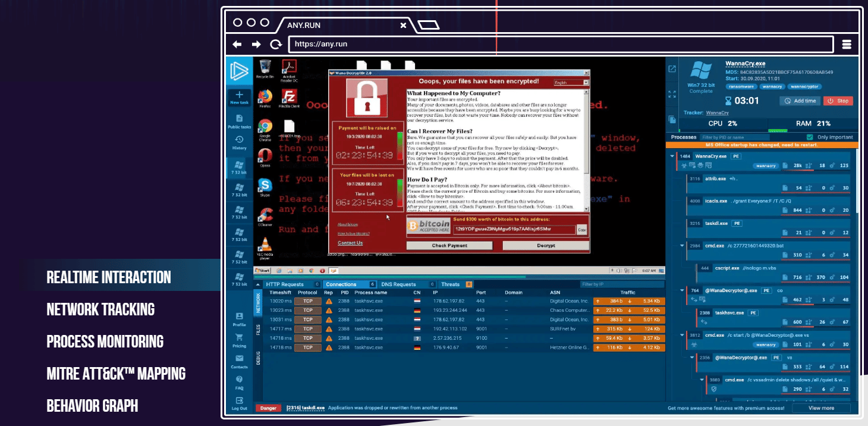Select the vertical FILES tab
868x426 pixels.
coord(259,330)
